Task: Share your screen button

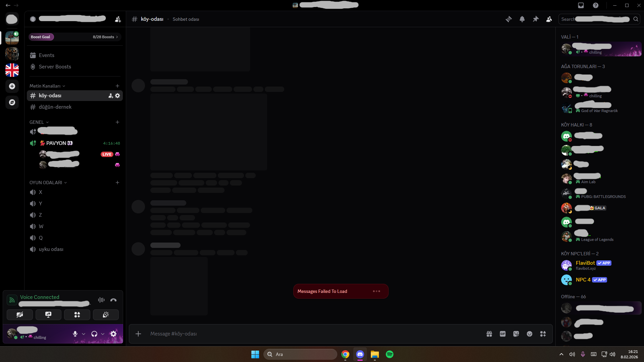Action: 48,315
